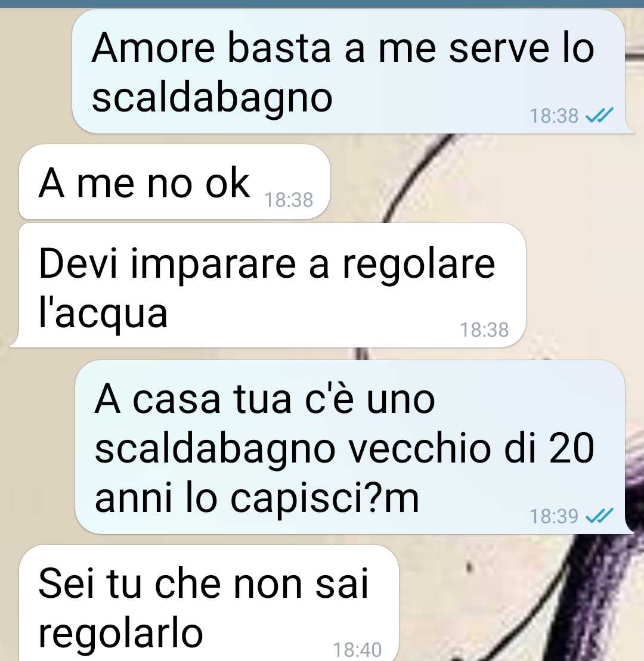Tap the double-check read receipt at 18:39
This screenshot has height=661, width=644.
[x=599, y=516]
